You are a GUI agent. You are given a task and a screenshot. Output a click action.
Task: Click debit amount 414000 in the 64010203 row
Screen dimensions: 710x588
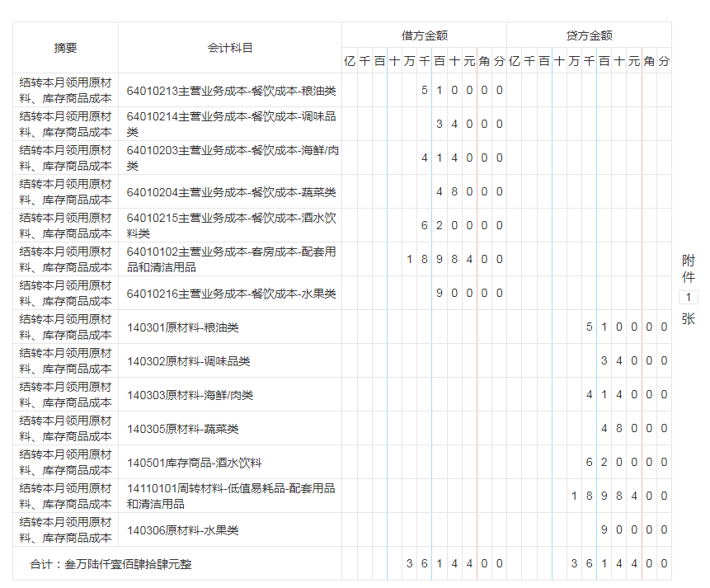[462, 158]
